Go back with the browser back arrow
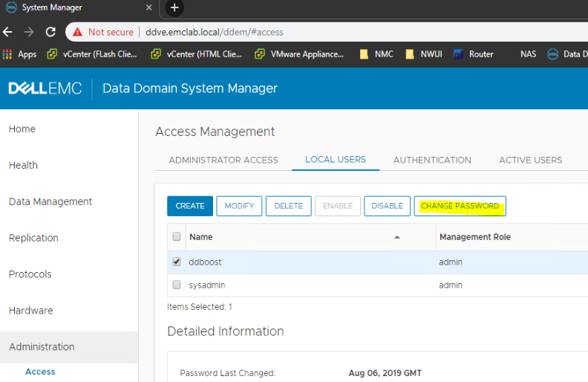The image size is (588, 382). (7, 32)
